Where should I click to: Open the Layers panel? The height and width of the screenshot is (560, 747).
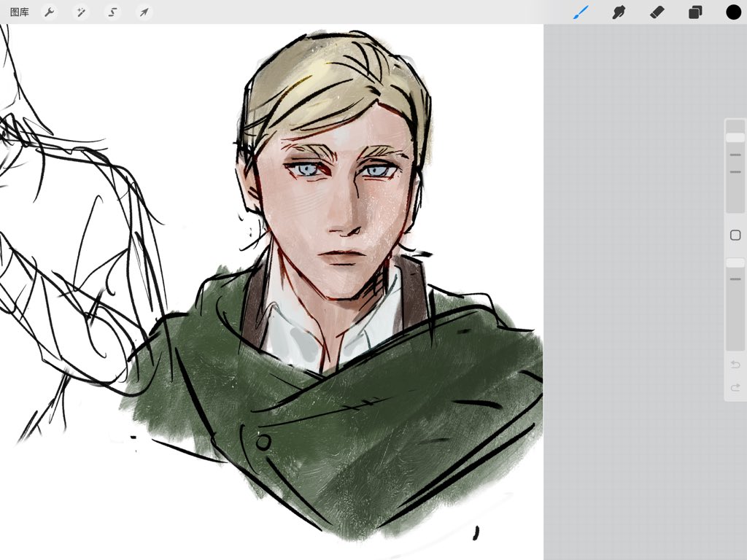point(695,12)
